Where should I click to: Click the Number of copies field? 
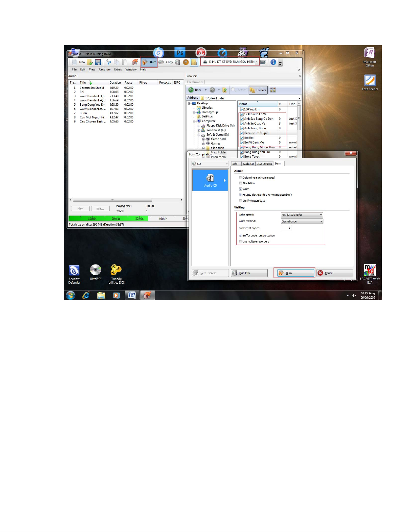[286, 228]
